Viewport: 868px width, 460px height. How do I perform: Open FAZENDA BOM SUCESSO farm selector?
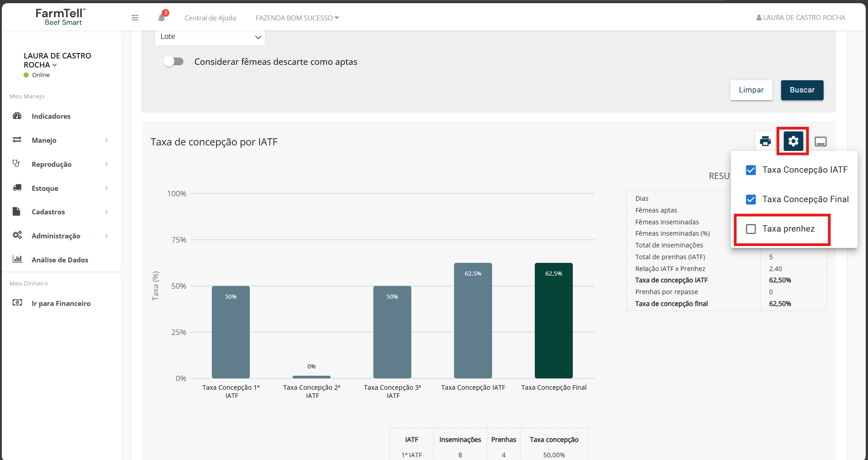[297, 18]
